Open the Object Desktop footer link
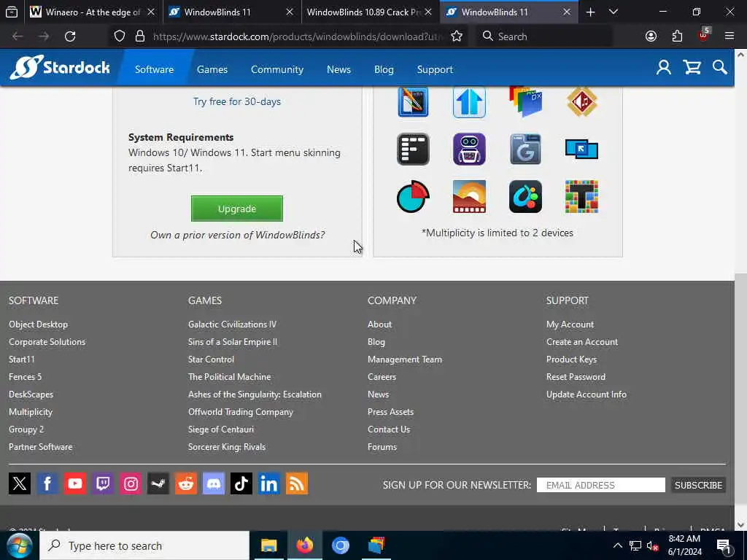Screen dimensions: 747x560 tap(38, 324)
